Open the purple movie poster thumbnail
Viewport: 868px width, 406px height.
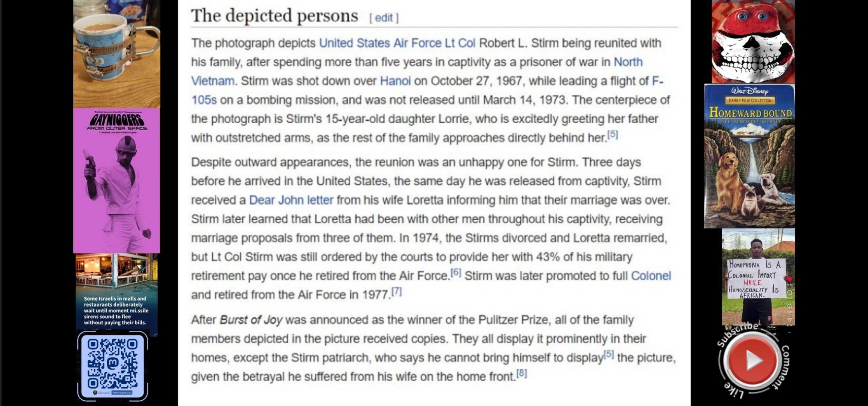[117, 181]
